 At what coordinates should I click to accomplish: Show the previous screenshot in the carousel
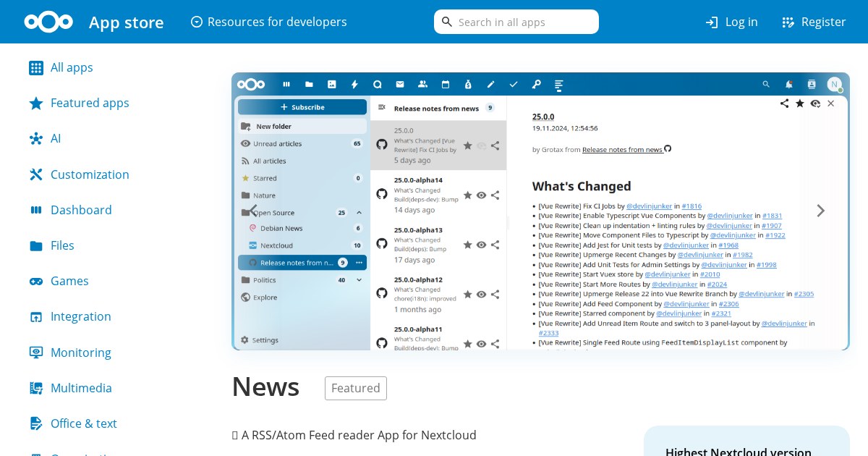[252, 211]
